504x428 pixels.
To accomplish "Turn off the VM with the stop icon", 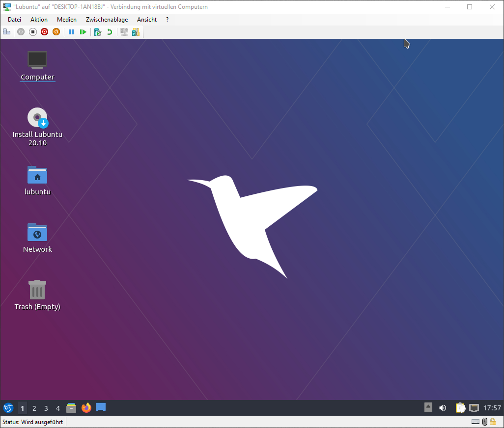I will coord(33,32).
